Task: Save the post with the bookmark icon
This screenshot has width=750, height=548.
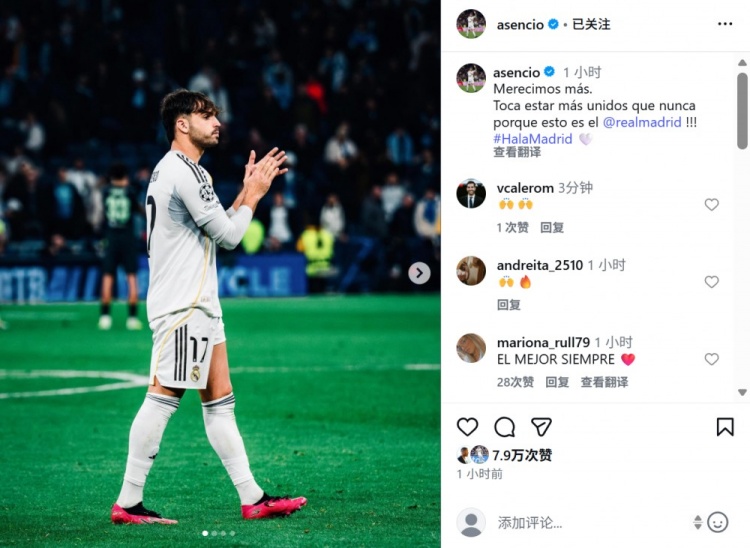Action: [725, 427]
